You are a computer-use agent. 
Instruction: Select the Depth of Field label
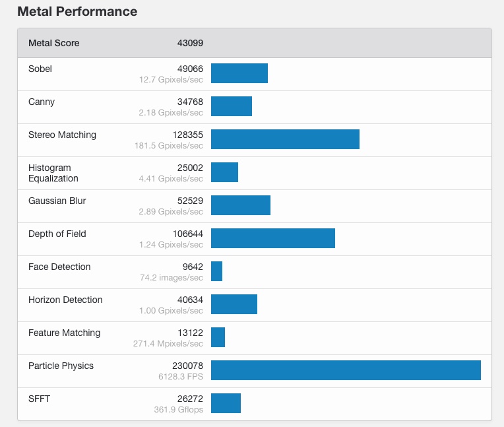57,234
